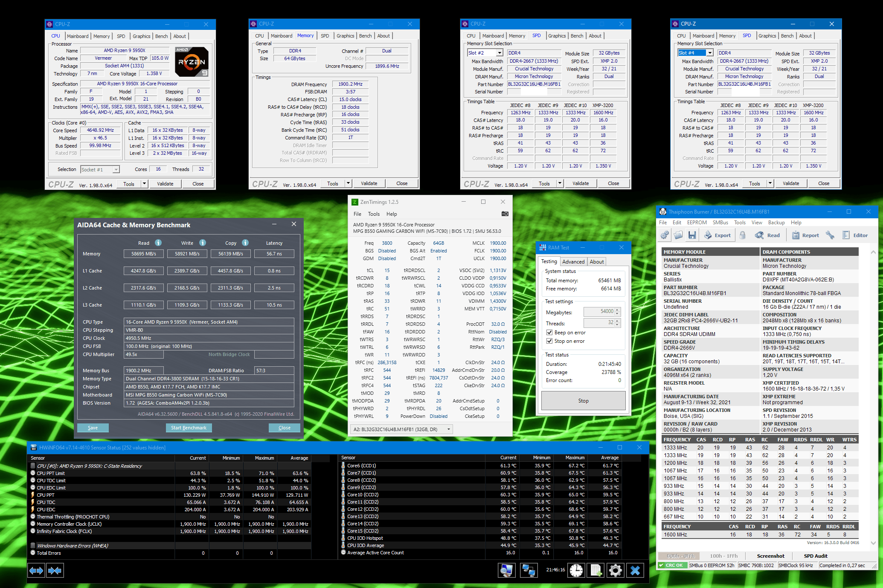Toggle the Stop on error checkbox

[549, 341]
